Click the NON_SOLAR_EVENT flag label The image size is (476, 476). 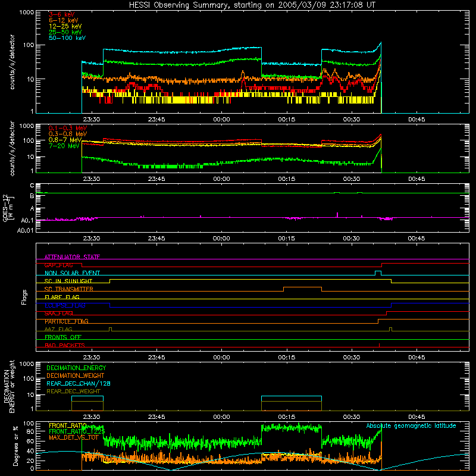72,273
